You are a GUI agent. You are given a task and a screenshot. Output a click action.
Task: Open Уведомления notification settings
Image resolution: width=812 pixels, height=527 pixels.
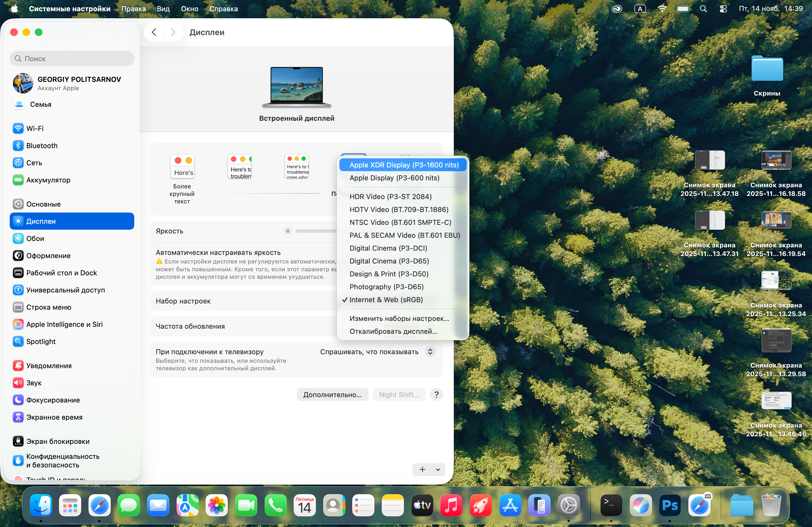[49, 365]
